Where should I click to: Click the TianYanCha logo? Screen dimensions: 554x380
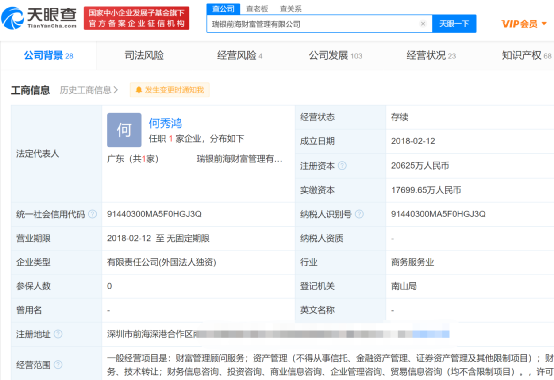[x=39, y=18]
